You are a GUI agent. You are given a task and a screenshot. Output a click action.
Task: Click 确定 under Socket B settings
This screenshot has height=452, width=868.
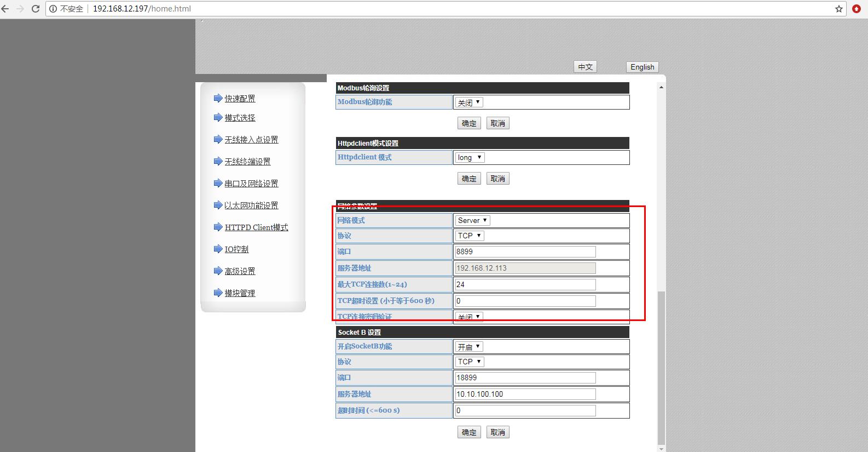point(469,432)
